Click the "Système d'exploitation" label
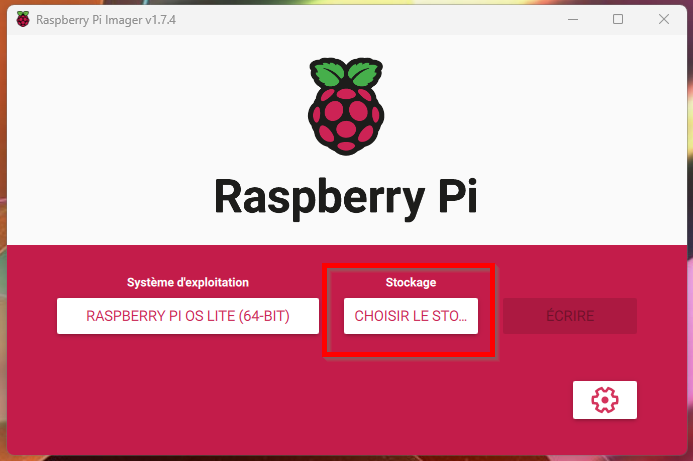 pyautogui.click(x=188, y=282)
